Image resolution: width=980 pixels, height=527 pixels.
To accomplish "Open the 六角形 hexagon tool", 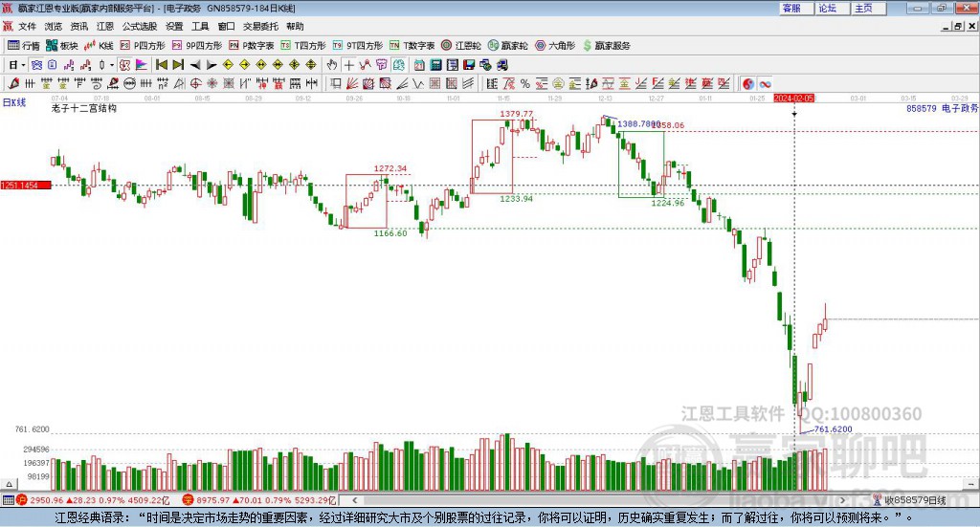I will (x=555, y=46).
